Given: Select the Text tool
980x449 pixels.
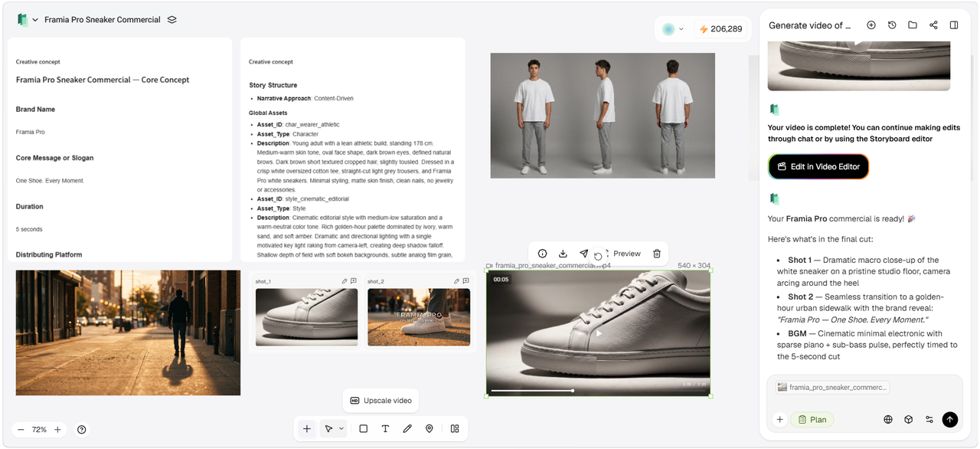Looking at the screenshot, I should 385,429.
